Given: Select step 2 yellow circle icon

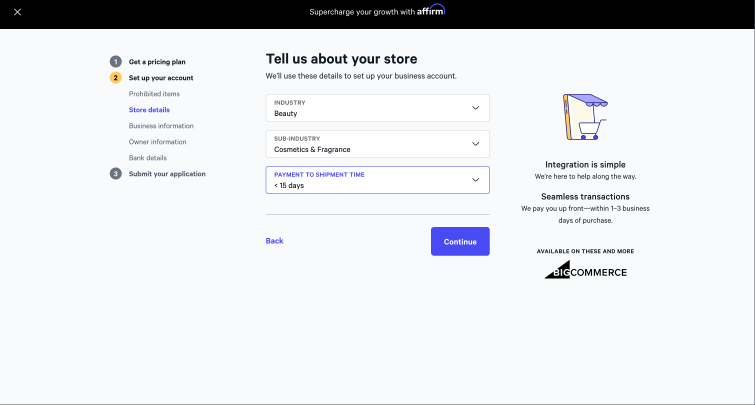Looking at the screenshot, I should click(116, 78).
